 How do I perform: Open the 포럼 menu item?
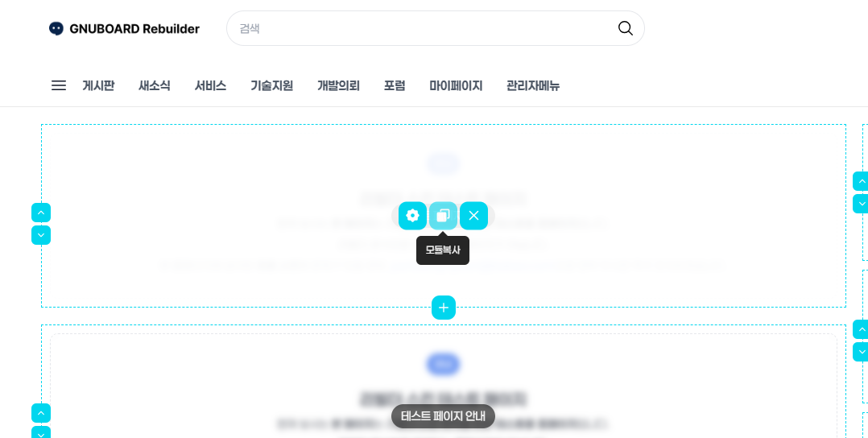coord(395,85)
